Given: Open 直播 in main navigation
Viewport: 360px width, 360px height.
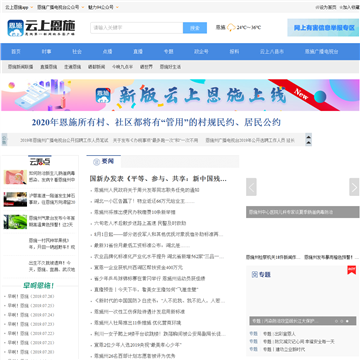Looking at the screenshot, I should click(138, 52).
